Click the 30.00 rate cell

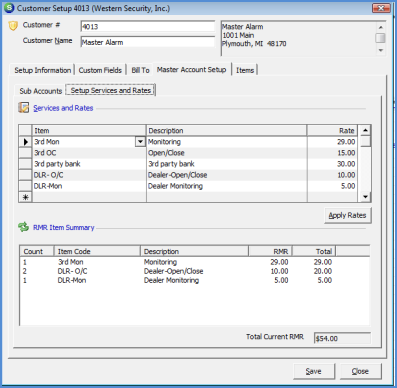332,164
